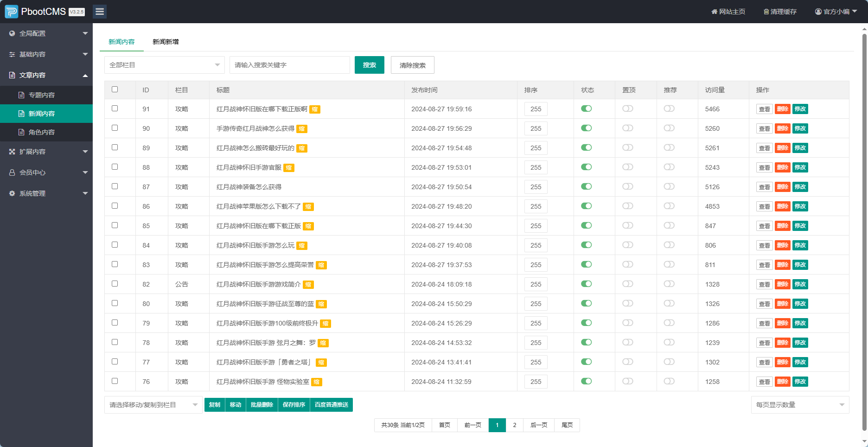Click the 会员中心 user icon
868x447 pixels.
point(12,172)
